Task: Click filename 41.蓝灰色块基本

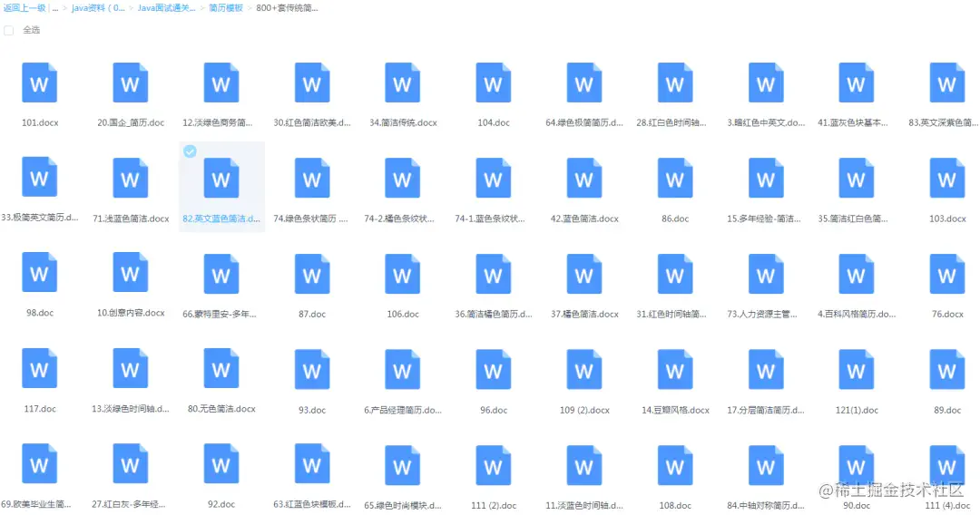Action: click(852, 123)
